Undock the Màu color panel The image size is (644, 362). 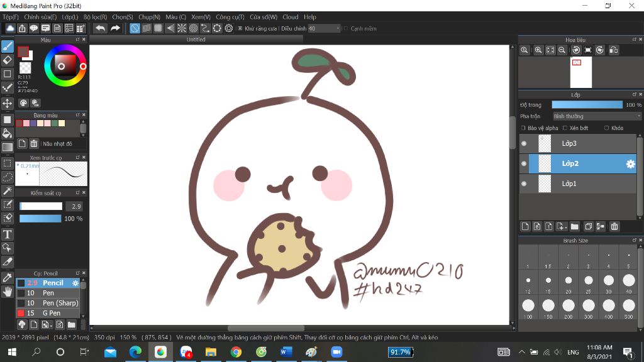point(77,40)
